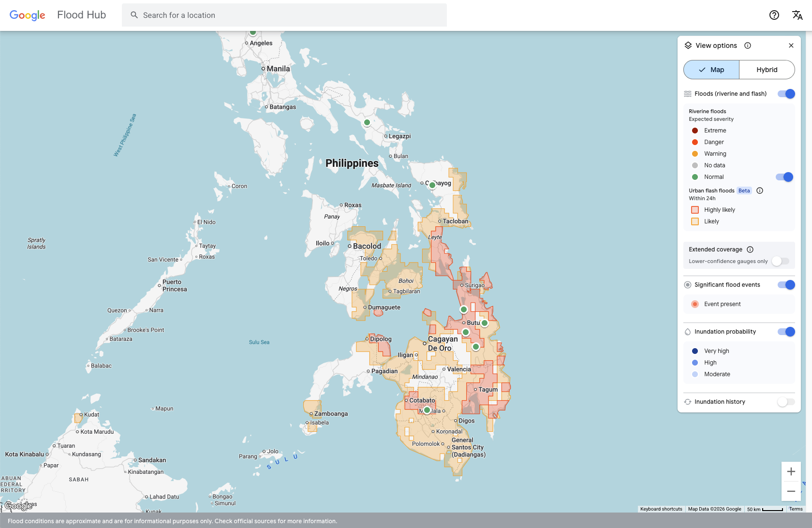Open the language translate icon

[797, 15]
